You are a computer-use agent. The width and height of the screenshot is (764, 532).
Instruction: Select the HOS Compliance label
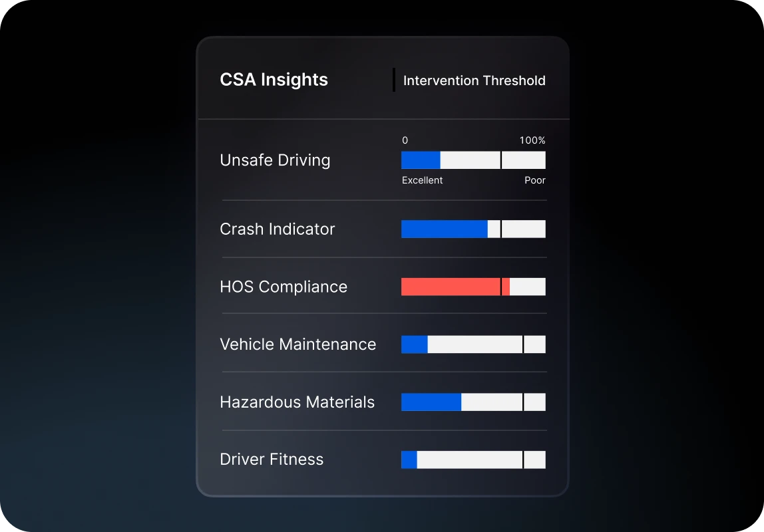pos(284,287)
